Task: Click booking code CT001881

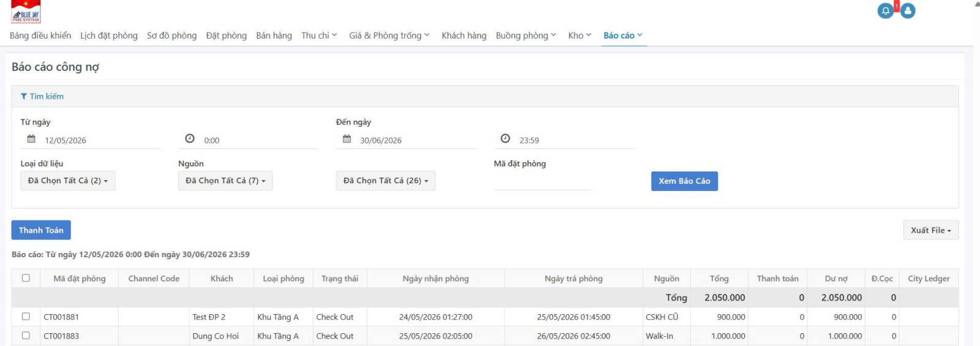Action: coord(61,317)
